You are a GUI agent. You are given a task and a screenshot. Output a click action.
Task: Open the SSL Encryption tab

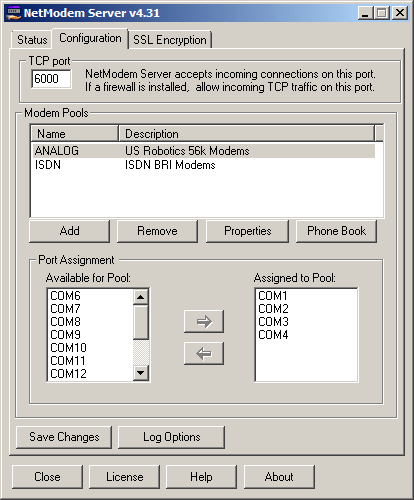coord(170,40)
